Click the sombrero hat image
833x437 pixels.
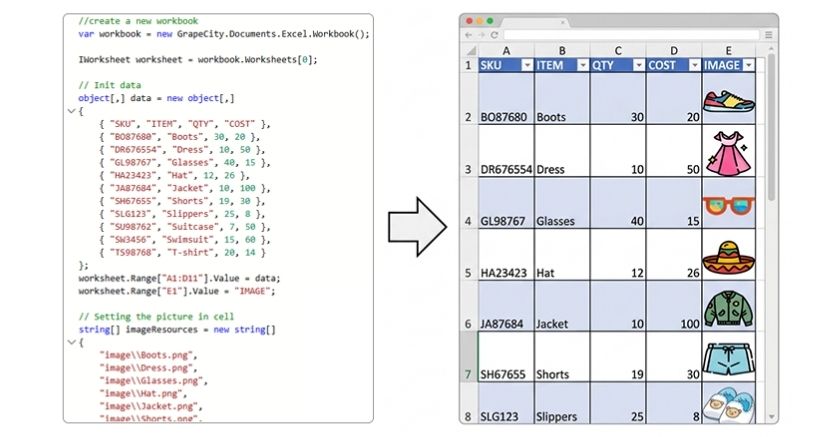729,258
